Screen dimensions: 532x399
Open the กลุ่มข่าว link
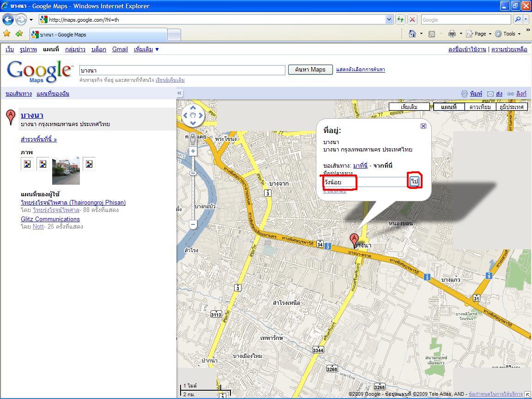coord(75,49)
